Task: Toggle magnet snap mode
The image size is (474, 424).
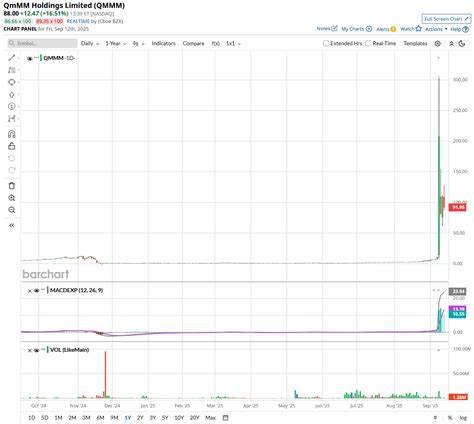Action: pos(12,134)
